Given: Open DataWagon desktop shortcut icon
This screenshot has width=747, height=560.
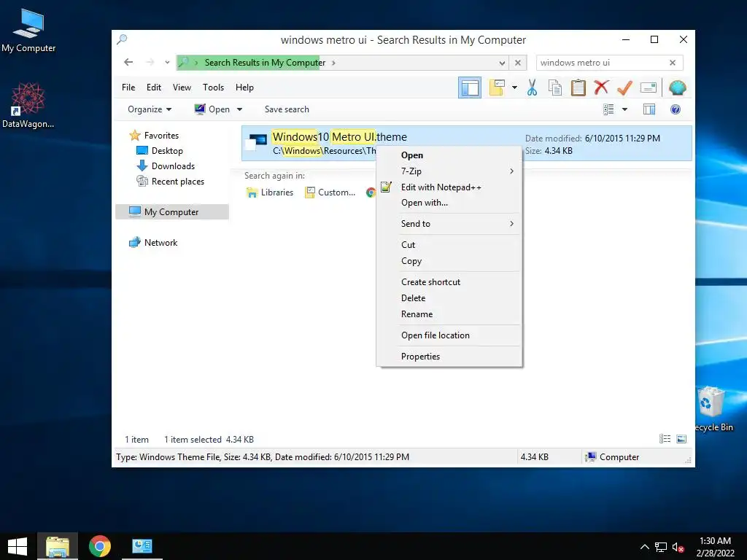Looking at the screenshot, I should [28, 105].
